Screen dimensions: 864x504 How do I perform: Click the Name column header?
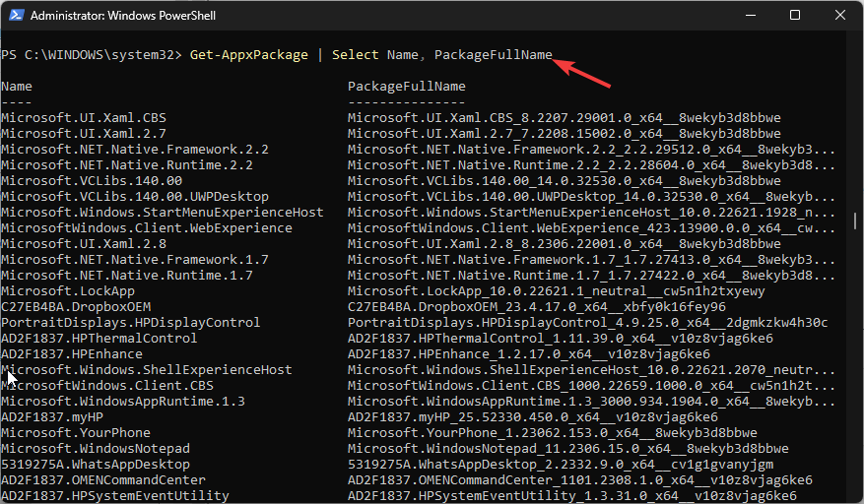coord(17,87)
